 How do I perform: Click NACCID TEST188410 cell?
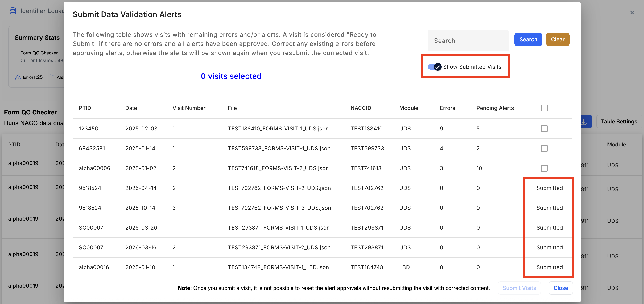366,129
